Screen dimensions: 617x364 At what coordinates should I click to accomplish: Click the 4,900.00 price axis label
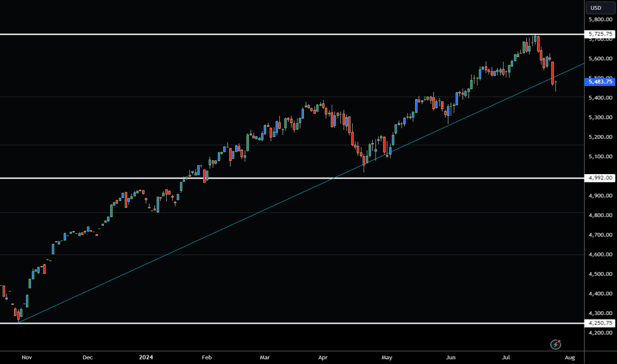click(600, 196)
